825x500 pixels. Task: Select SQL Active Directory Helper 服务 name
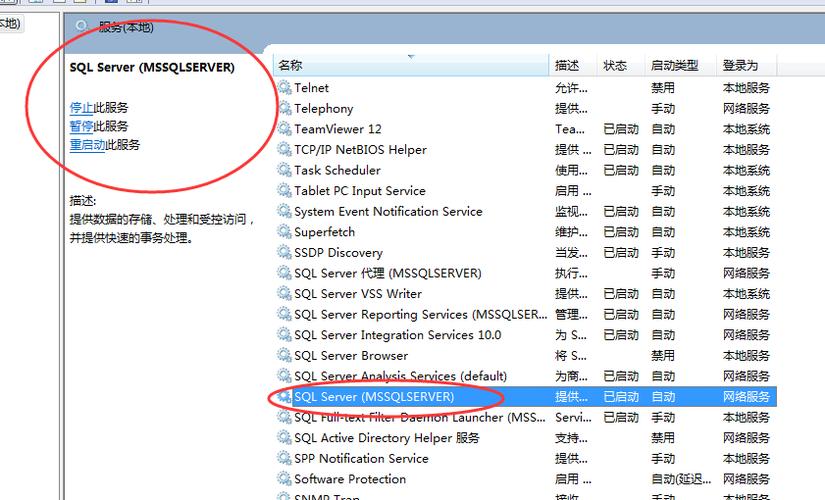point(387,438)
